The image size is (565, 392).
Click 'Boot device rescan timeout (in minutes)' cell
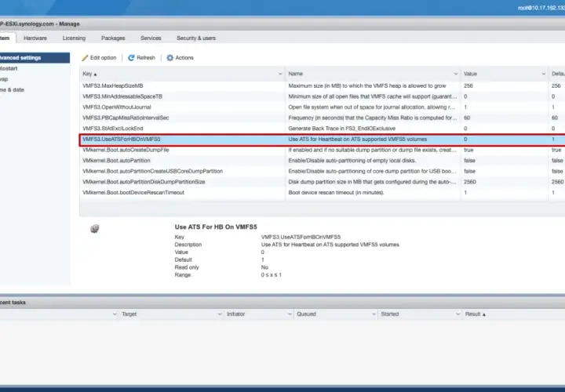336,193
